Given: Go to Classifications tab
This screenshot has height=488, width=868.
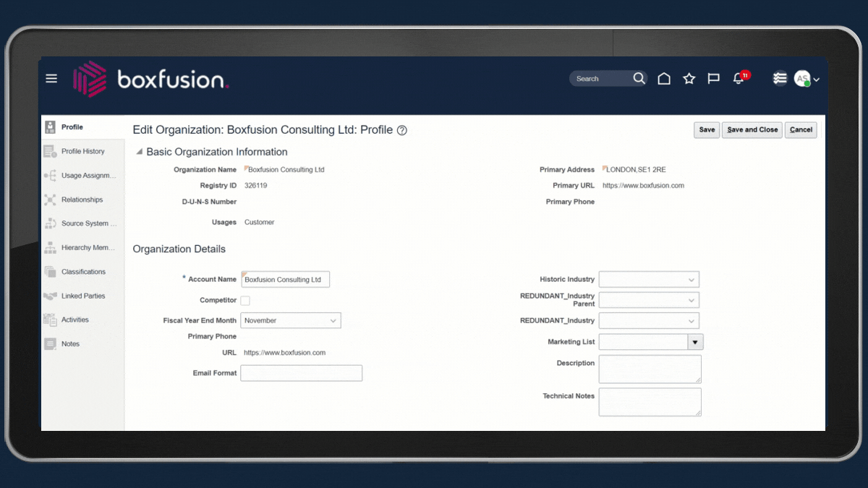Looking at the screenshot, I should [83, 272].
